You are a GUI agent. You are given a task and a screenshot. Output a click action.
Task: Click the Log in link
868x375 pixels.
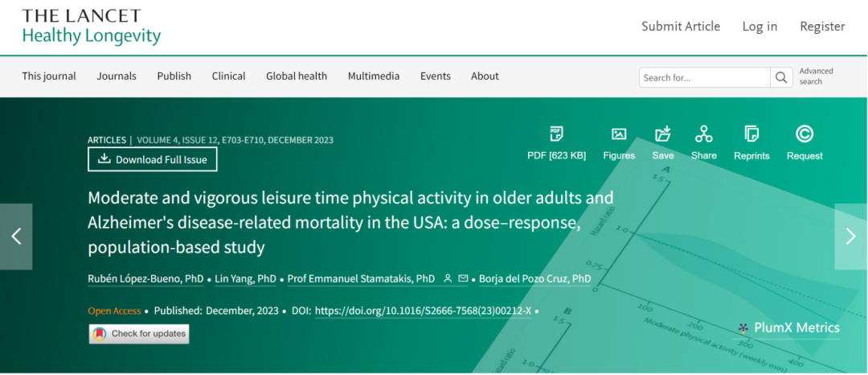[759, 27]
